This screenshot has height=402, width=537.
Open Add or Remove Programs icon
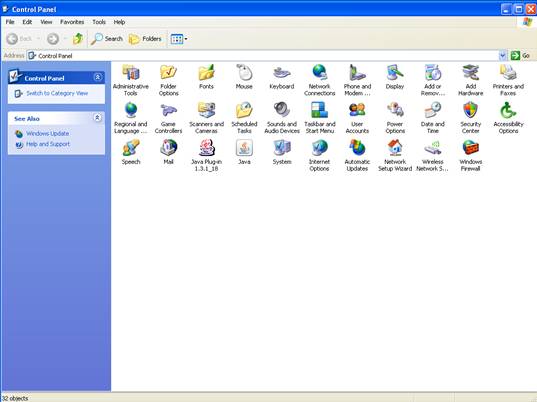[x=433, y=73]
